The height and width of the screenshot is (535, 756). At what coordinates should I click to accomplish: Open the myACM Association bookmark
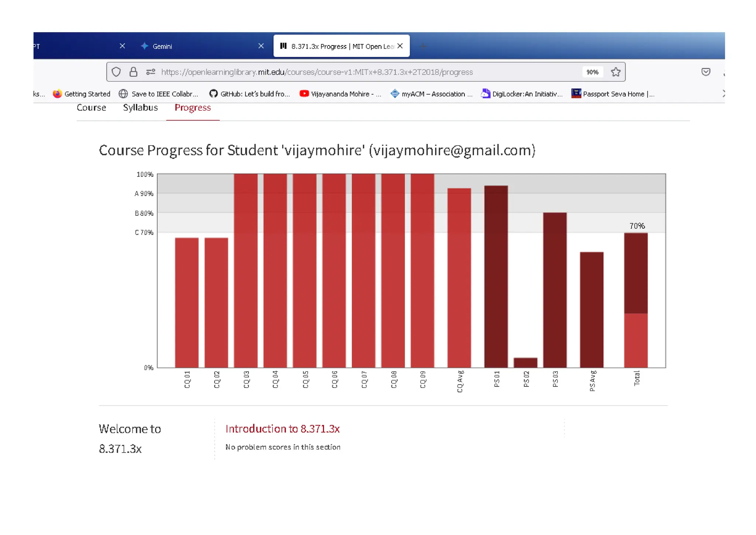click(431, 94)
